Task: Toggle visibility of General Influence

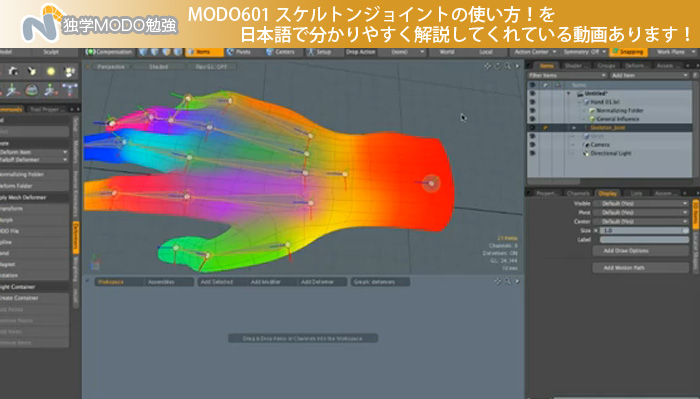Action: 532,119
